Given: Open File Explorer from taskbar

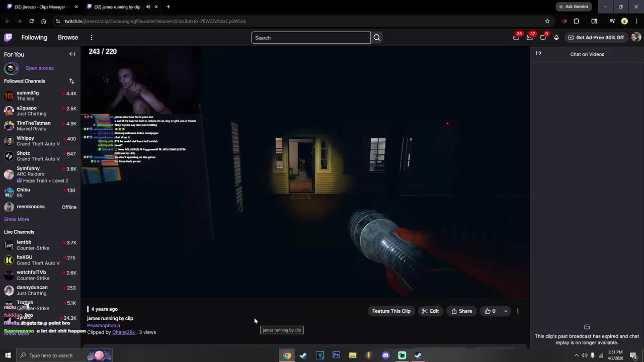Looking at the screenshot, I should [353, 355].
